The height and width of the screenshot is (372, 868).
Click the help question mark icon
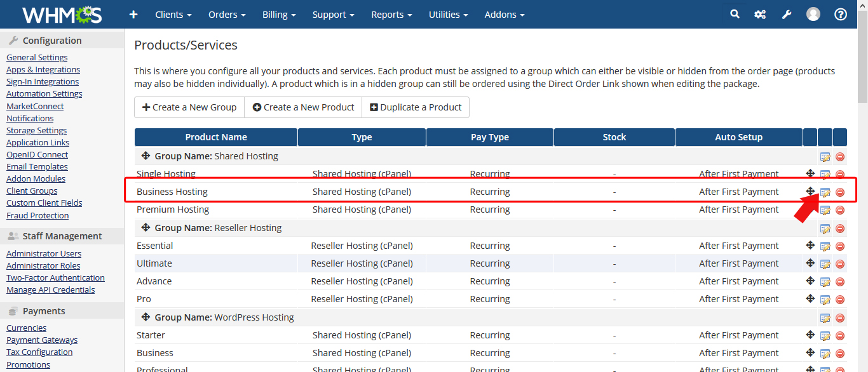841,15
